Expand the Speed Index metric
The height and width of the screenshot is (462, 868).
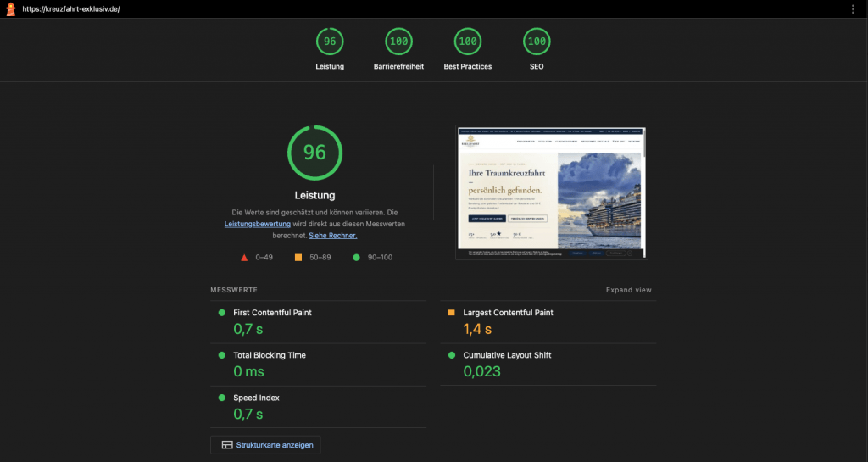(256, 398)
